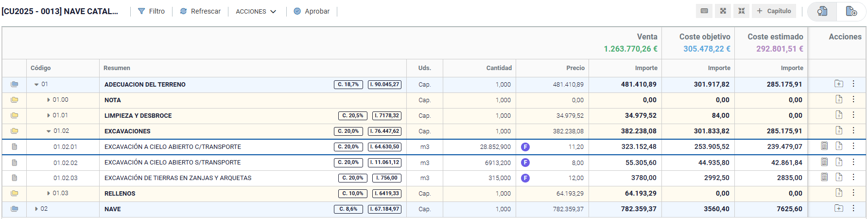The height and width of the screenshot is (219, 868).
Task: Click add-folder icon in ADECUACION DEL TERRENO row
Action: point(839,84)
